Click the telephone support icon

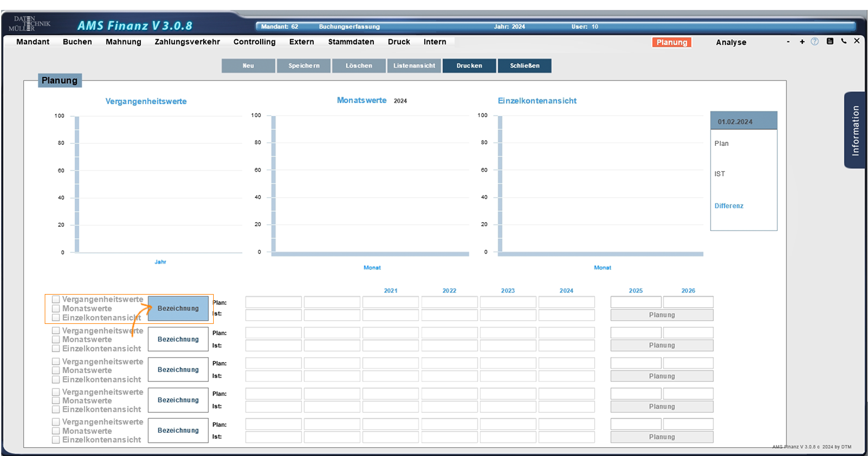(844, 41)
